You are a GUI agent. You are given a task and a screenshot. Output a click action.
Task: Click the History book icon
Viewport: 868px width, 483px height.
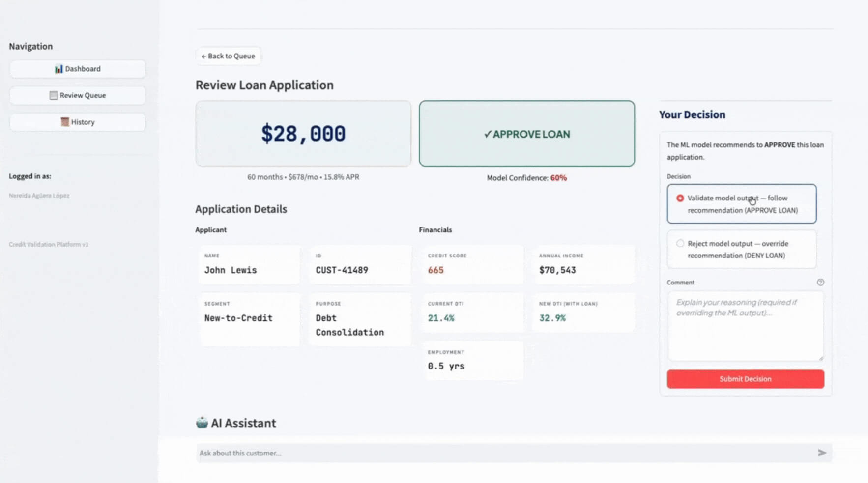(64, 122)
